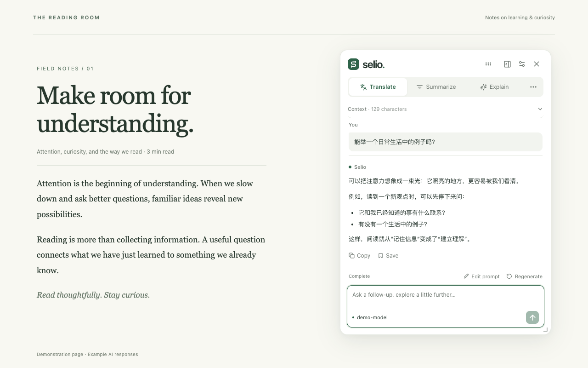Click the Edit prompt button

pyautogui.click(x=481, y=276)
